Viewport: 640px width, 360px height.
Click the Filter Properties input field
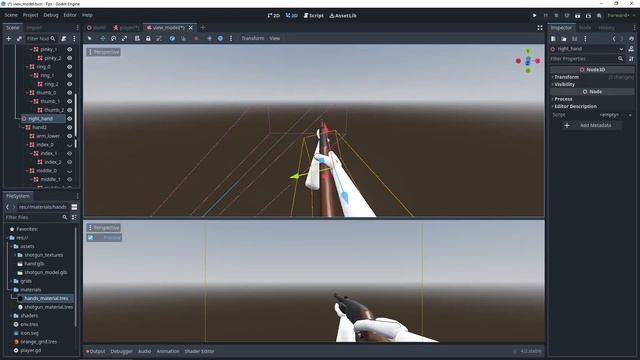[587, 59]
